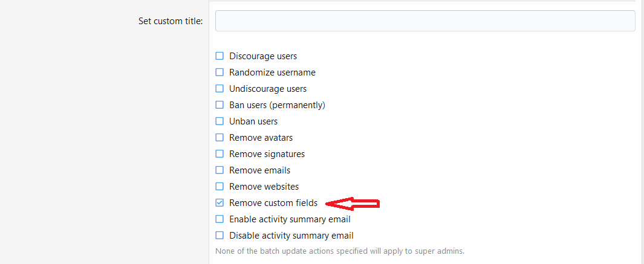Viewport: 644px width, 264px height.
Task: Click the 'Enable activity summary email' label text
Action: pyautogui.click(x=290, y=219)
